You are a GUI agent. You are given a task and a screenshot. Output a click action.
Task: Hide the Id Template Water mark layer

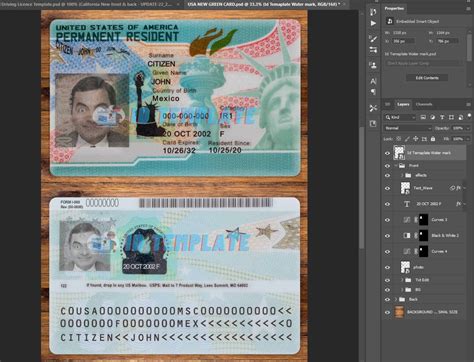click(387, 153)
